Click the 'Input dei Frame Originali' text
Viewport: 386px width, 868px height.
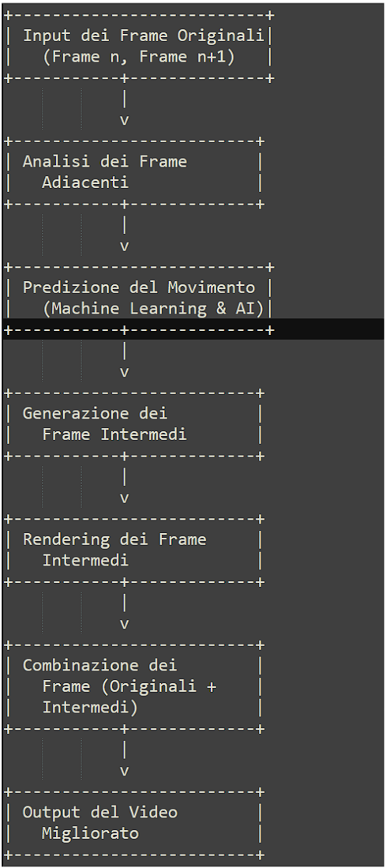coord(143,36)
